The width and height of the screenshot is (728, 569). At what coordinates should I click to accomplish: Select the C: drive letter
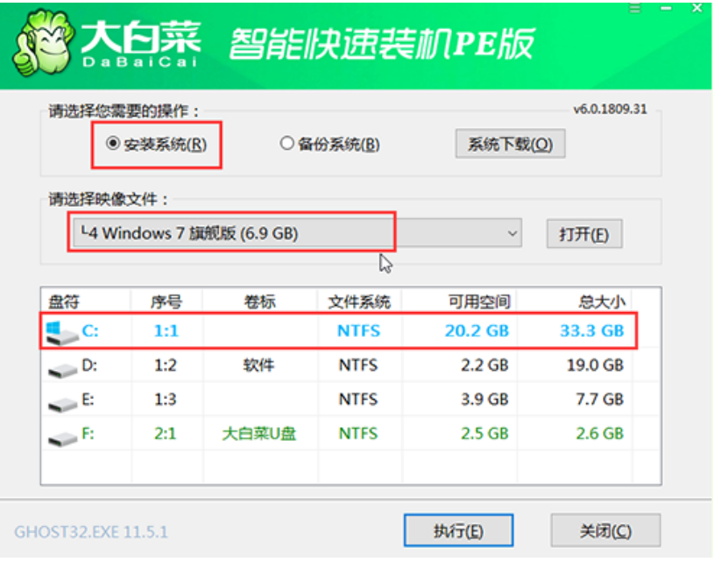click(x=90, y=331)
